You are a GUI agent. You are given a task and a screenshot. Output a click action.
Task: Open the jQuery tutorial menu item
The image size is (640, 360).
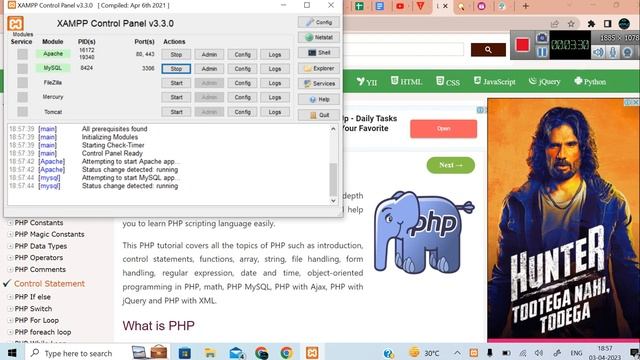point(544,81)
